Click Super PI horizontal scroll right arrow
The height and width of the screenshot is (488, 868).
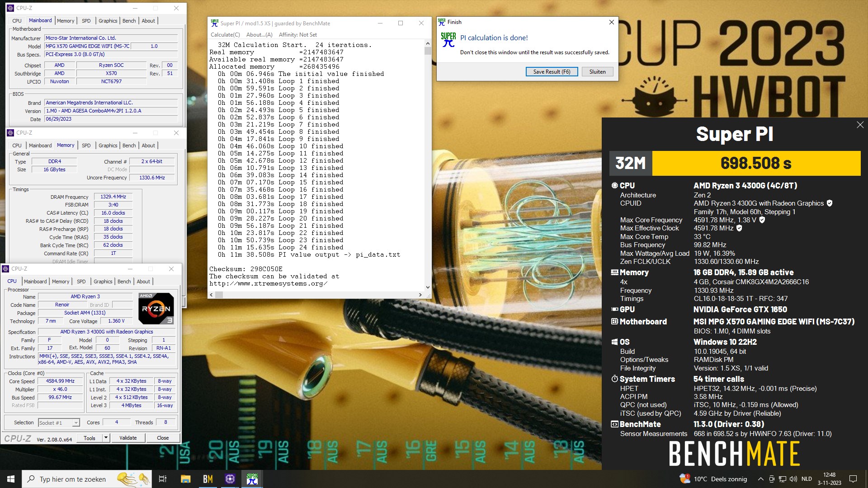pos(420,295)
